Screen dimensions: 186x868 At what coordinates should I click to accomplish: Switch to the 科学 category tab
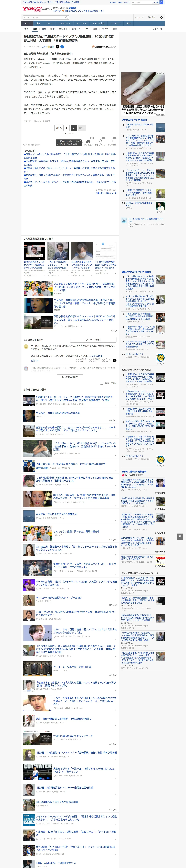point(95,29)
